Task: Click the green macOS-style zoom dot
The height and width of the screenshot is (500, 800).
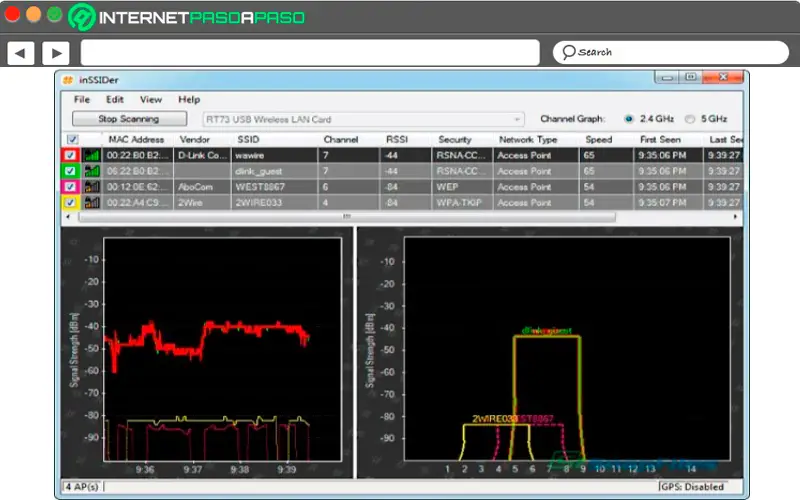Action: pos(55,14)
